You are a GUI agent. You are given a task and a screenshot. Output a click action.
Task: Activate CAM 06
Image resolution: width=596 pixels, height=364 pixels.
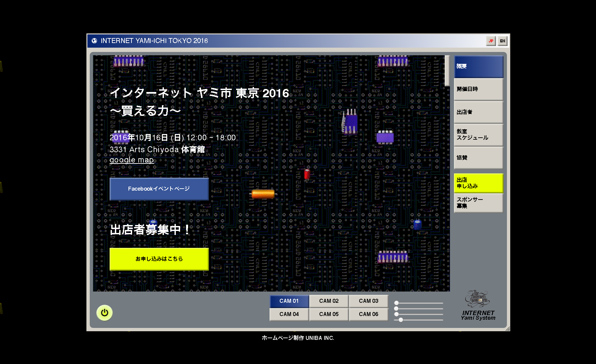pos(369,314)
